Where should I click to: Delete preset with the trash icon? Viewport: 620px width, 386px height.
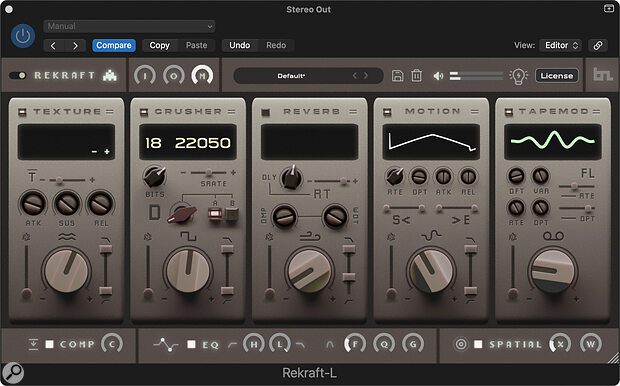pyautogui.click(x=416, y=75)
